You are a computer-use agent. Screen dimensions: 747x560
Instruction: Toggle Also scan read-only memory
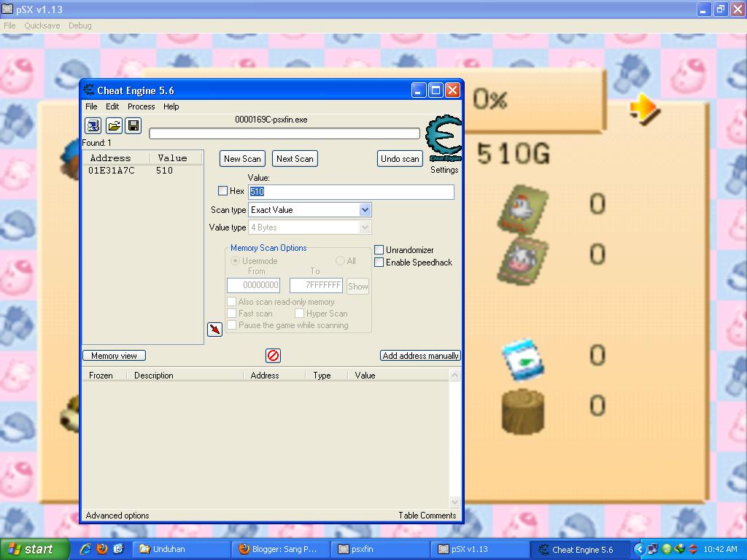click(231, 301)
